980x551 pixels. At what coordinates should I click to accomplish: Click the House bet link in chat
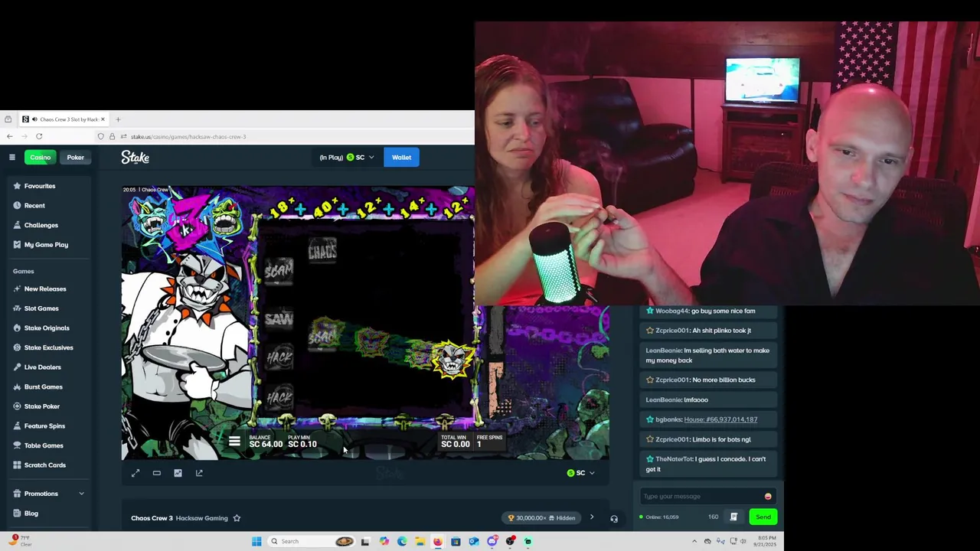pos(720,419)
